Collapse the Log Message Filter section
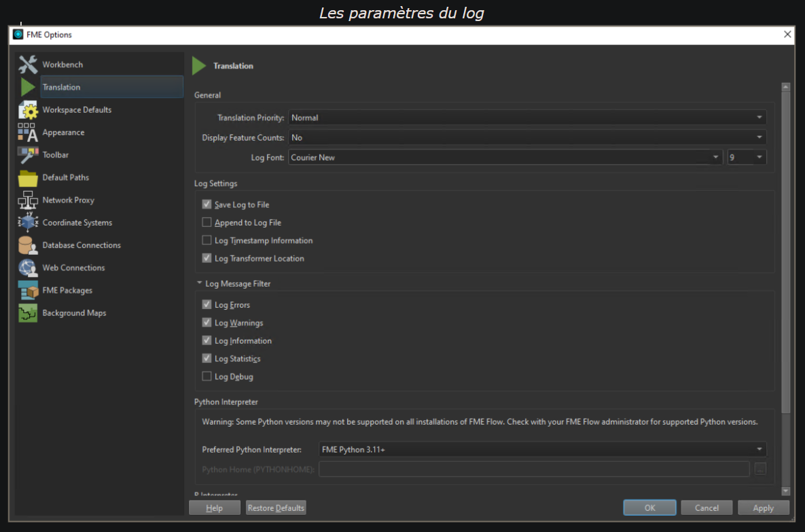This screenshot has height=532, width=805. [199, 283]
